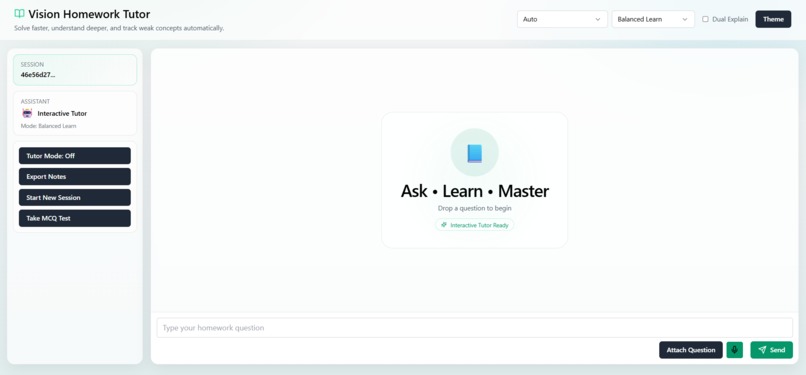Click Start New Session button
Viewport: 806px width, 375px height.
tap(75, 197)
